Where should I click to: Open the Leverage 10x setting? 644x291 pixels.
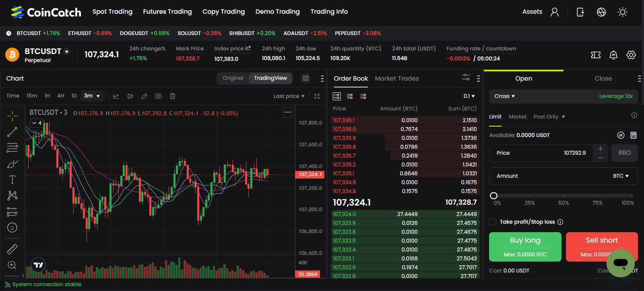(616, 96)
